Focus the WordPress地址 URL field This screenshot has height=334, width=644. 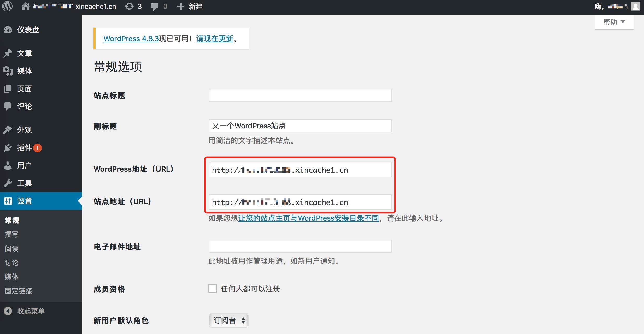coord(300,170)
